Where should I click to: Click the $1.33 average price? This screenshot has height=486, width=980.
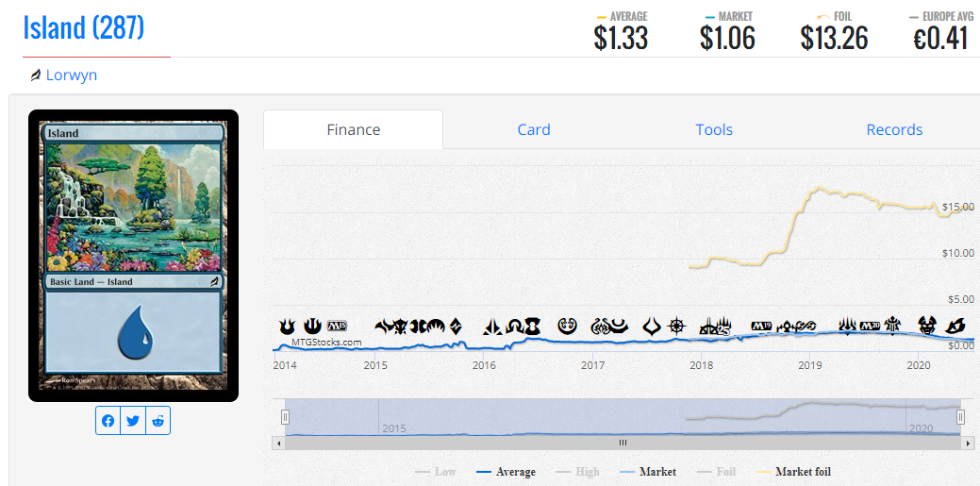(x=621, y=39)
